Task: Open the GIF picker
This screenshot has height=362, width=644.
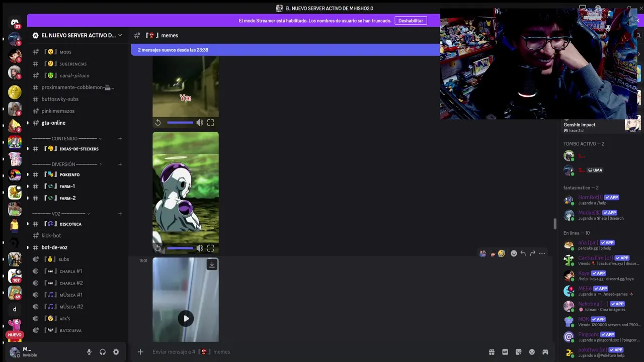Action: tap(505, 352)
